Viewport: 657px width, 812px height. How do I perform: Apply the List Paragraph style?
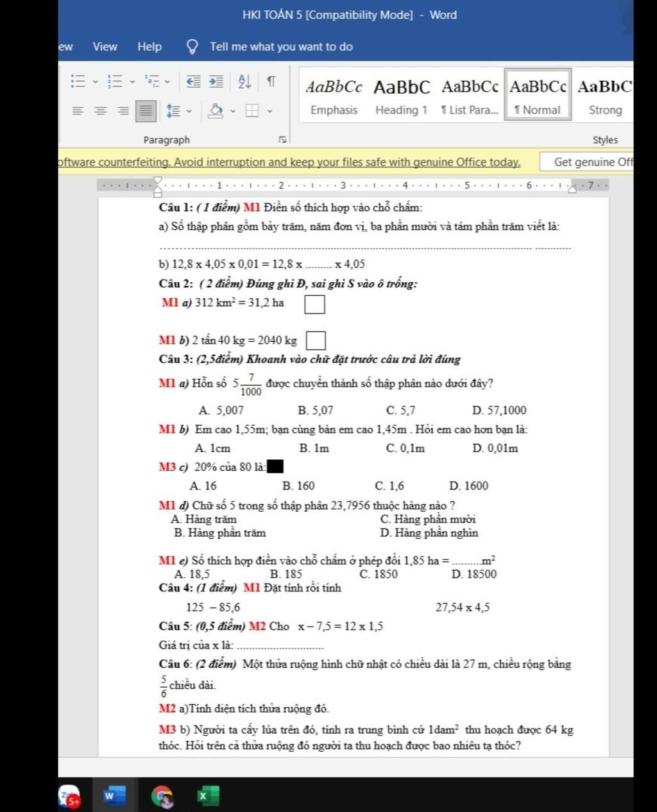[x=470, y=97]
